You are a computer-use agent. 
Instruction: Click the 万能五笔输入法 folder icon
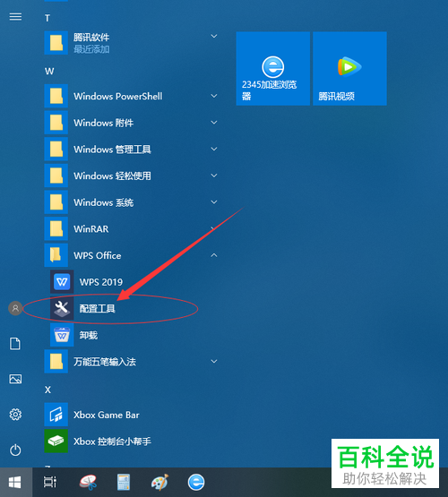pyautogui.click(x=56, y=362)
